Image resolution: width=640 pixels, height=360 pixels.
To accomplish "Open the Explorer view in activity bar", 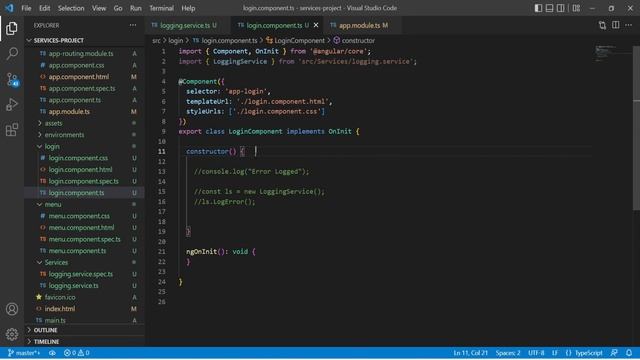I will [12, 28].
